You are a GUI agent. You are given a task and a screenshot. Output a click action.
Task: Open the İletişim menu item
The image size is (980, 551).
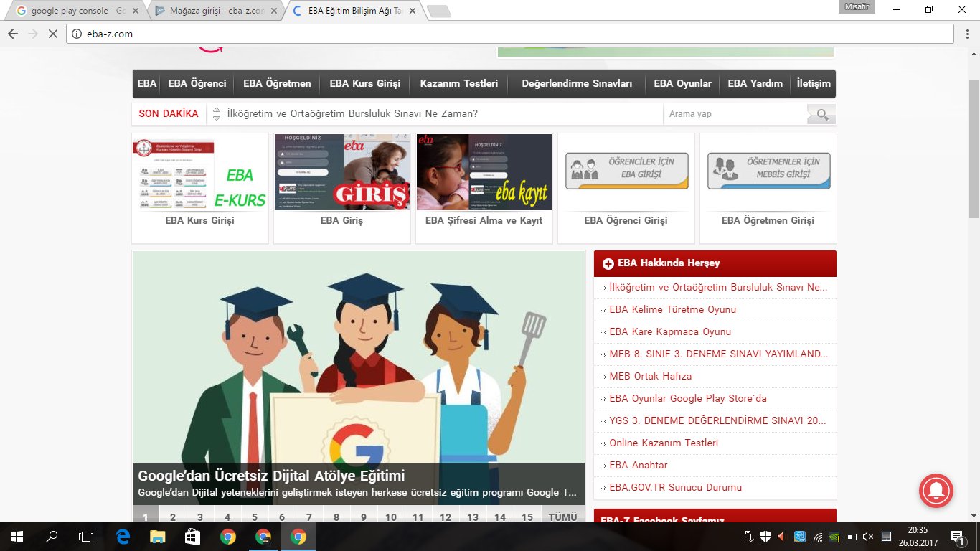[x=814, y=84]
